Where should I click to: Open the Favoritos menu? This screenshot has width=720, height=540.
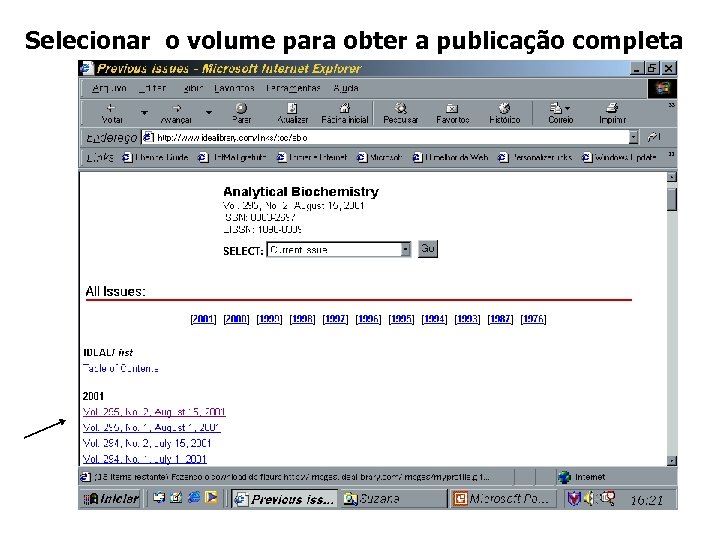point(234,88)
